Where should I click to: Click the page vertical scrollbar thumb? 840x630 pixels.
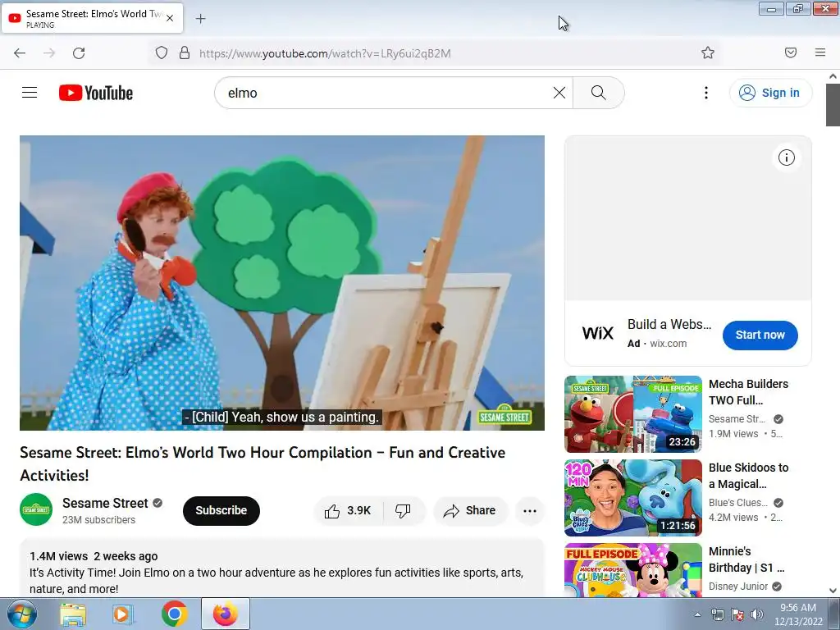833,105
